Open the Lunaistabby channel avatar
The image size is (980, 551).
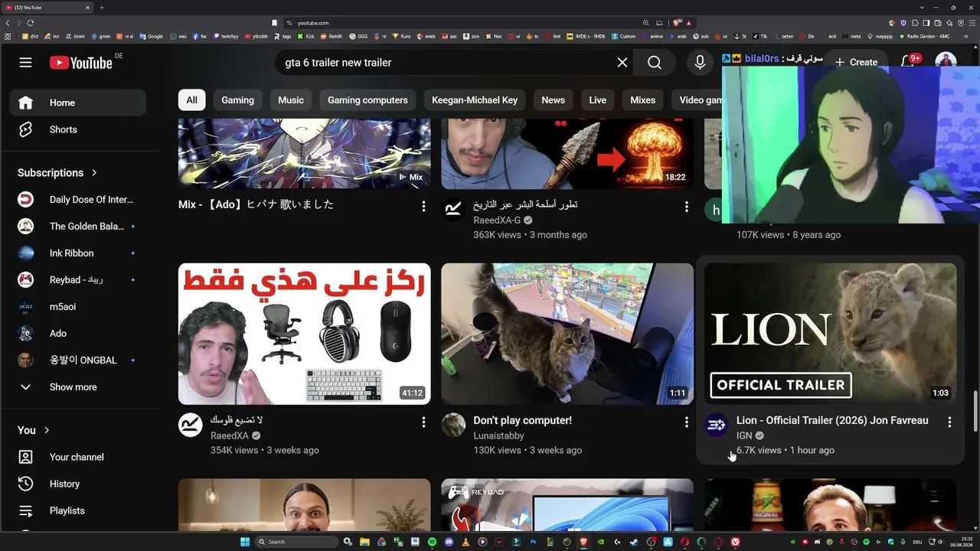click(453, 425)
